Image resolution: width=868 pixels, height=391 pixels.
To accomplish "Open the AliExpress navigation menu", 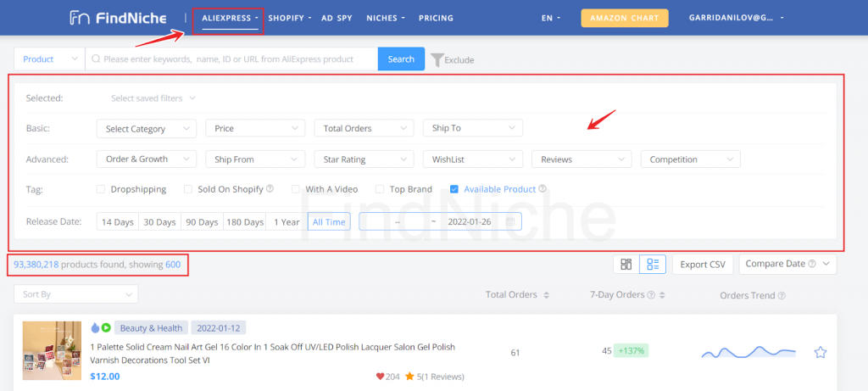I will pos(230,18).
